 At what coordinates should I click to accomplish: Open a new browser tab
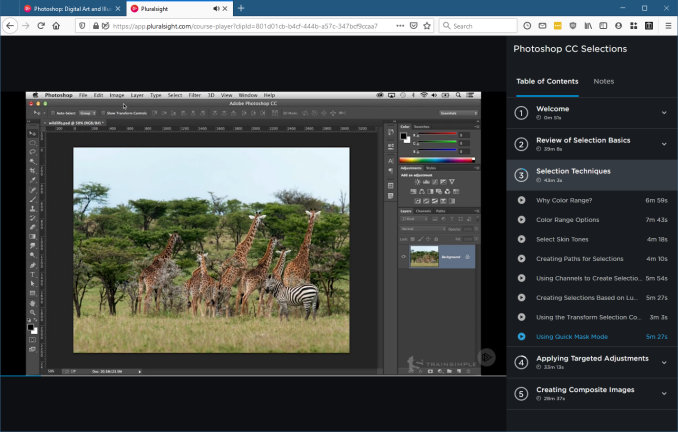coord(240,8)
